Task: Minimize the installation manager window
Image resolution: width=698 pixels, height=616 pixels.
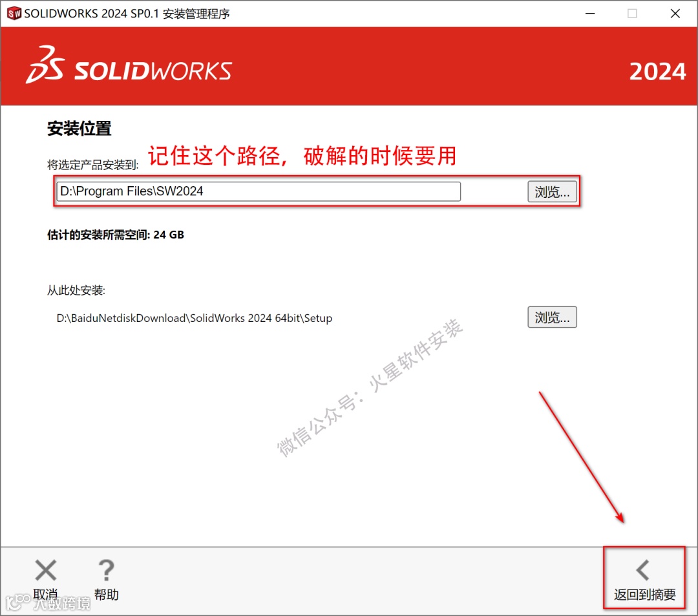Action: pyautogui.click(x=590, y=14)
